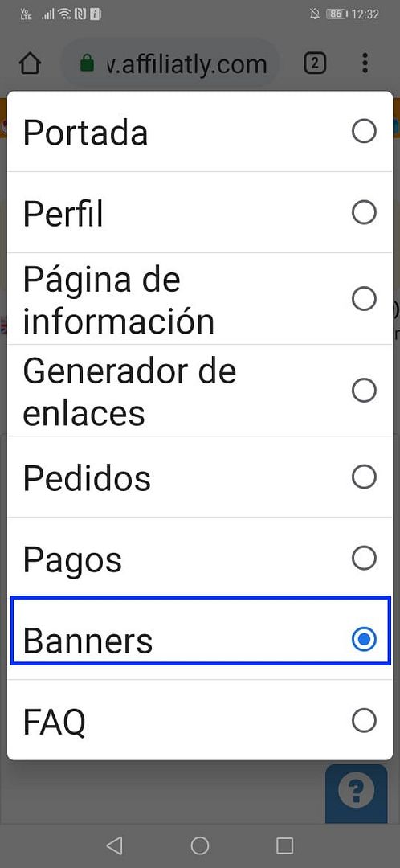Select the Pagos radio button
This screenshot has height=868, width=400.
click(x=364, y=558)
